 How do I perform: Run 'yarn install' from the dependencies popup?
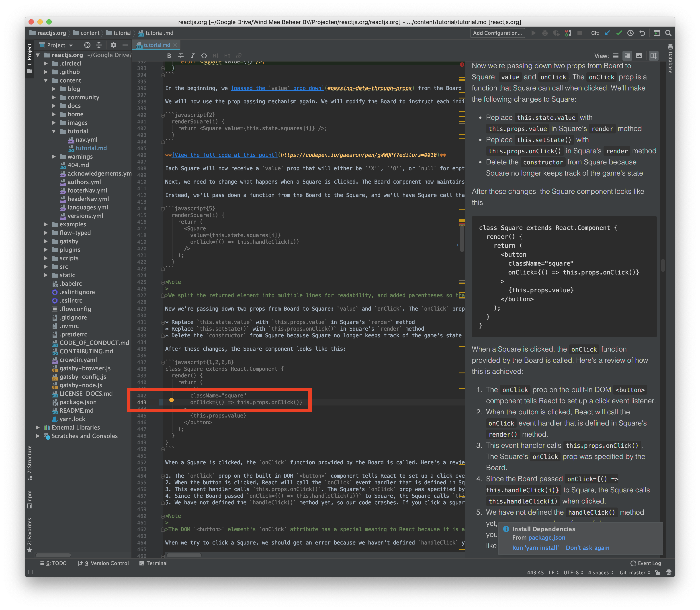coord(536,547)
